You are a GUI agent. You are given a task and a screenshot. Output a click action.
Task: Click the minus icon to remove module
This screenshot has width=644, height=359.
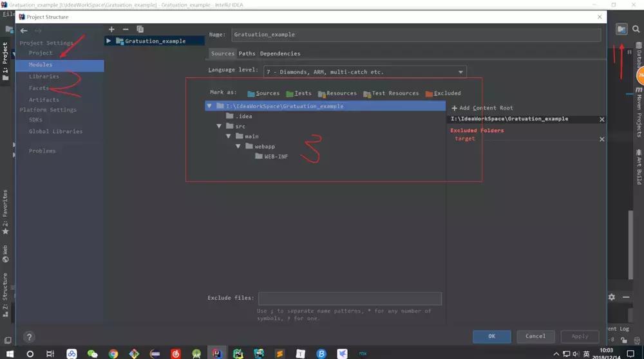(x=126, y=30)
